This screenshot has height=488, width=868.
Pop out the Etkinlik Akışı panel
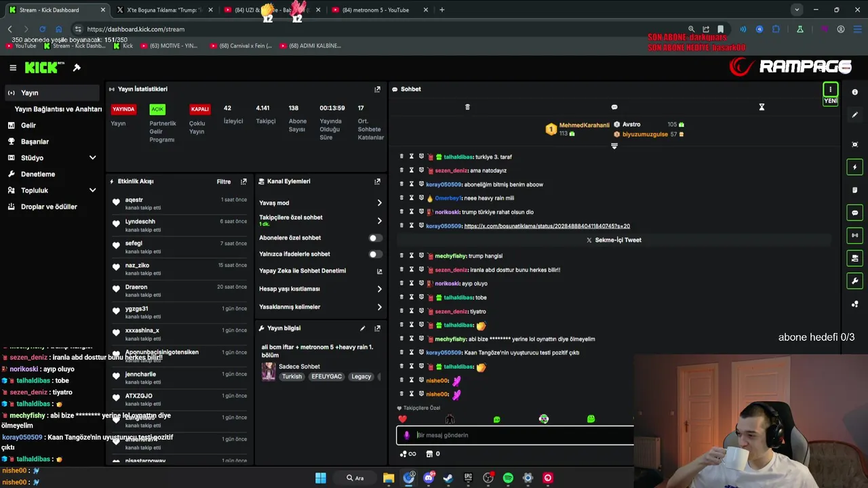click(243, 182)
